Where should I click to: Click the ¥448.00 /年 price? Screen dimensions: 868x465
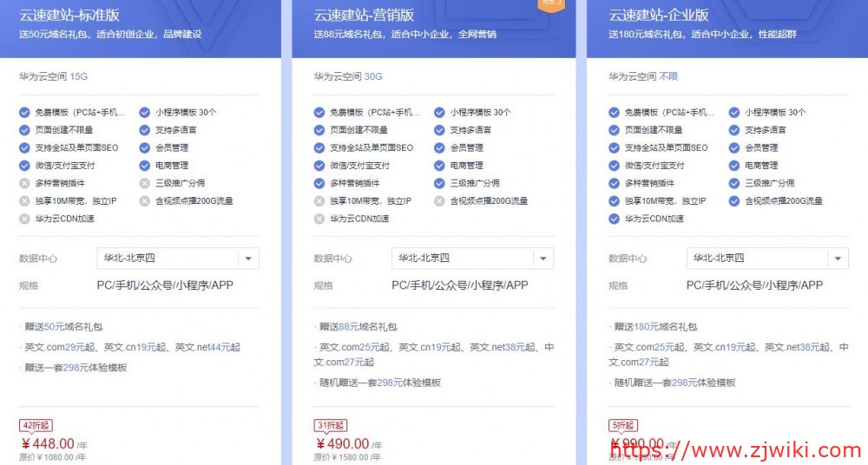point(54,444)
